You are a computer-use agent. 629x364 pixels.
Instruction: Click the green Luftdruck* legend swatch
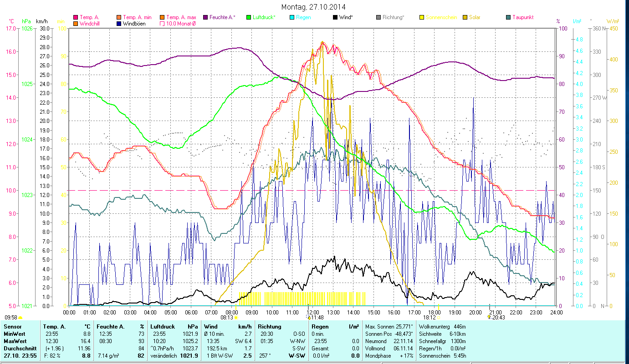point(249,18)
